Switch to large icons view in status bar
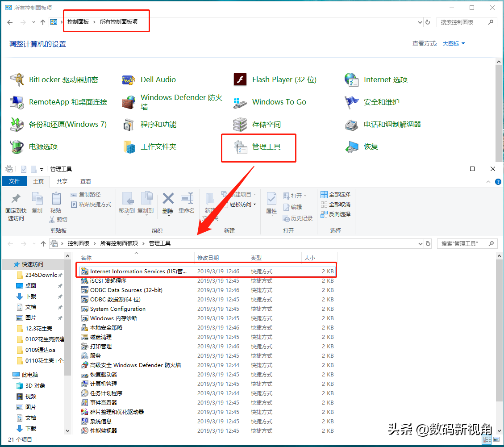 pos(496,440)
